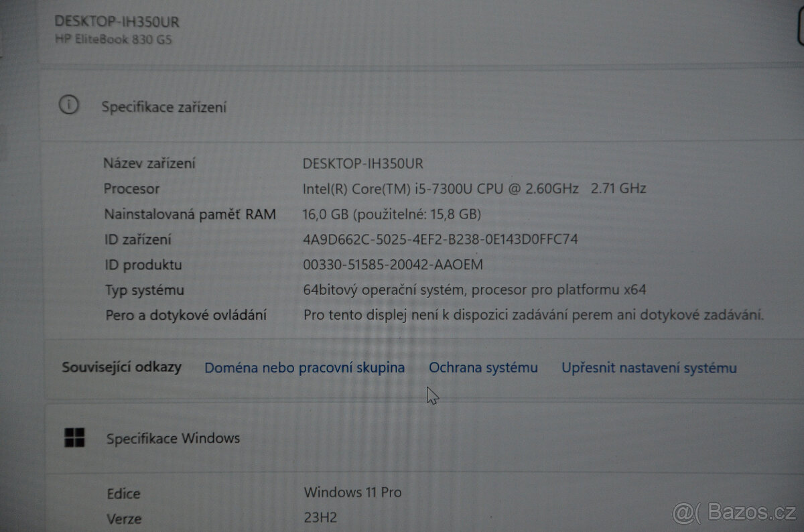Screen dimensions: 804x532
Task: Select the Windows 11 Pro edition value
Action: click(x=353, y=492)
